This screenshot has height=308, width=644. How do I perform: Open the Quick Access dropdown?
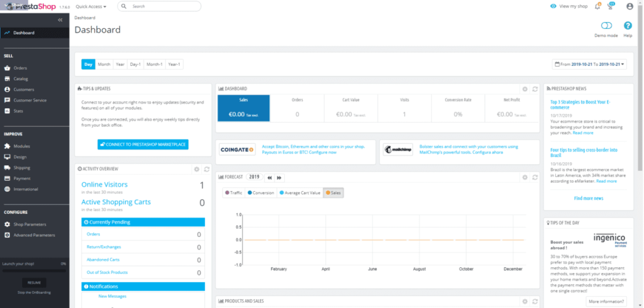pos(91,6)
